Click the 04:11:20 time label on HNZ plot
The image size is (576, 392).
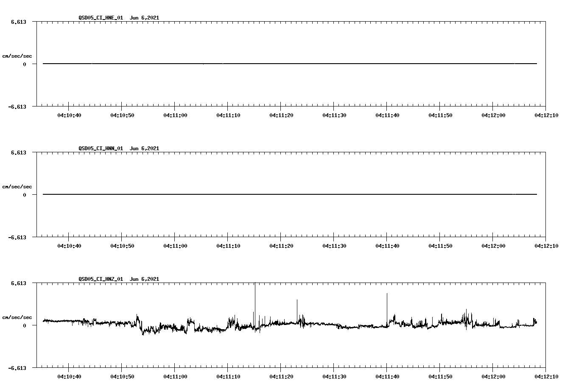click(281, 376)
